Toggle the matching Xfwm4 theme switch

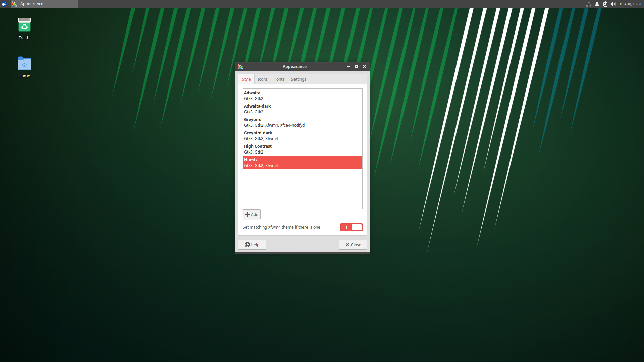(351, 227)
